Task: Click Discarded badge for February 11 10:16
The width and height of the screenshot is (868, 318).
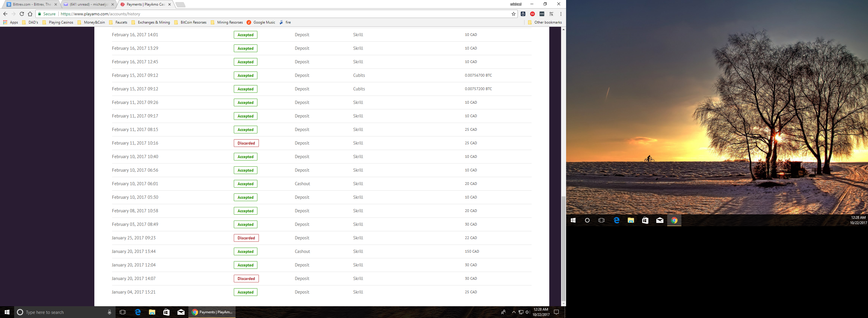Action: pos(246,143)
